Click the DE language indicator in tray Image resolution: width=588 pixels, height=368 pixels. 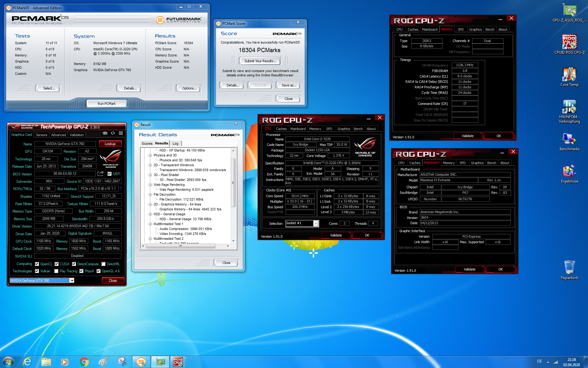point(539,361)
